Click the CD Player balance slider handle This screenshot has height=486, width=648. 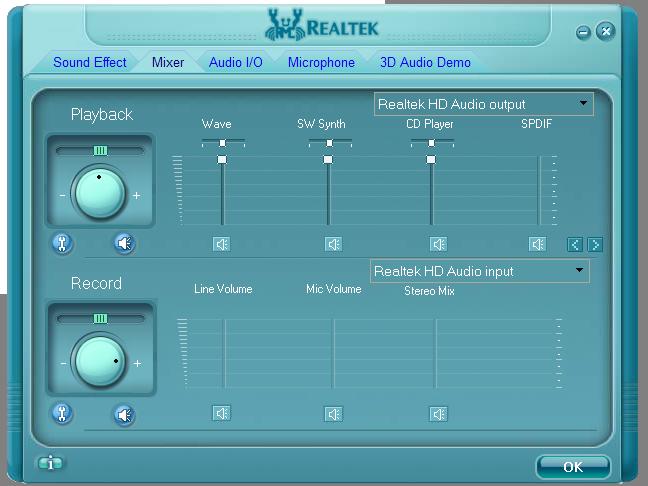click(x=431, y=143)
